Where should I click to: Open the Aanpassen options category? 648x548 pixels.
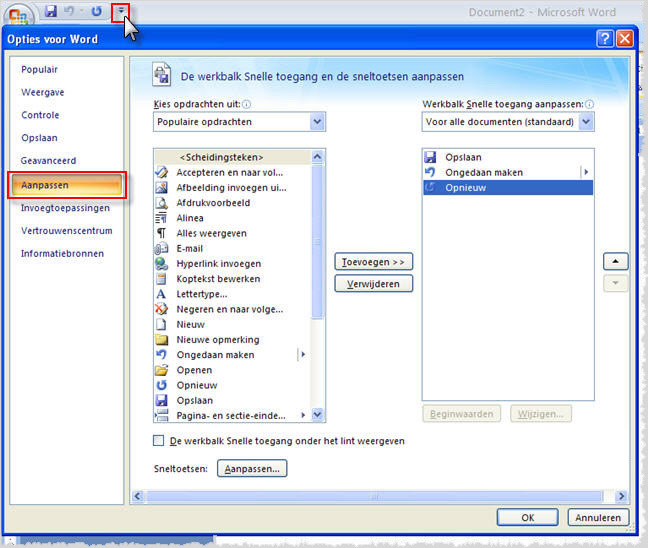pyautogui.click(x=67, y=185)
